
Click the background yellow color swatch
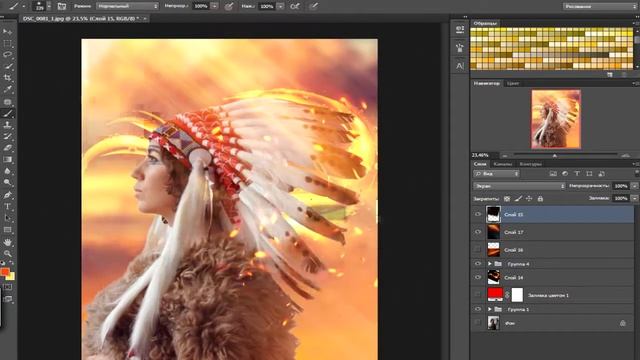11,277
